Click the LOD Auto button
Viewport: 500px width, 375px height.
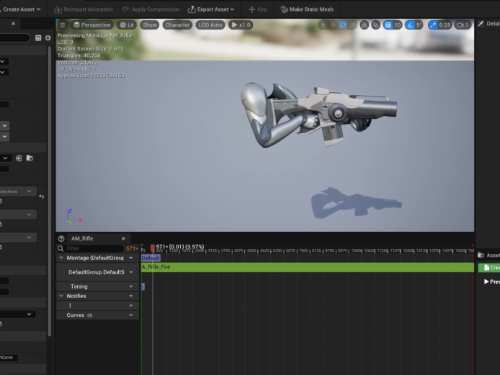[x=210, y=25]
